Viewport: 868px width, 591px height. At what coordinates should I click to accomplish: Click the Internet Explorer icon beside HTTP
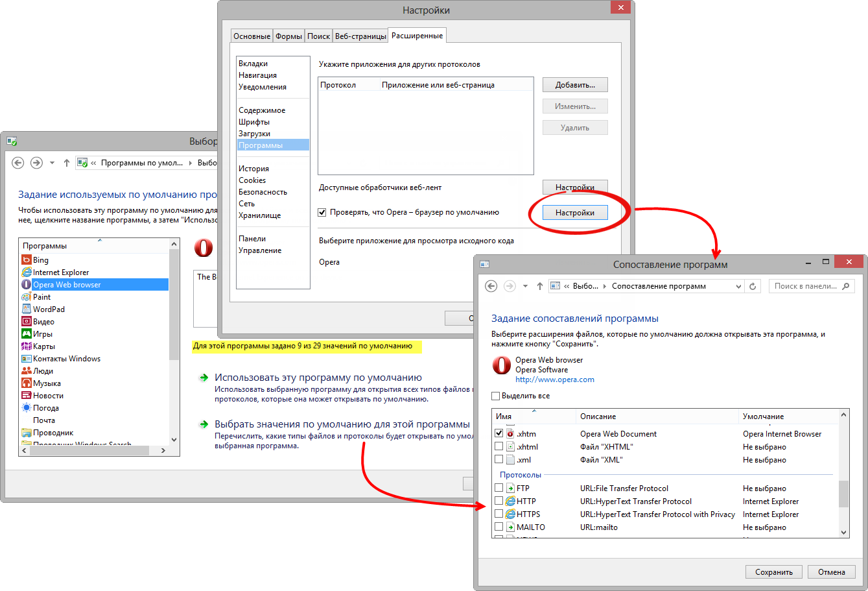click(x=510, y=501)
